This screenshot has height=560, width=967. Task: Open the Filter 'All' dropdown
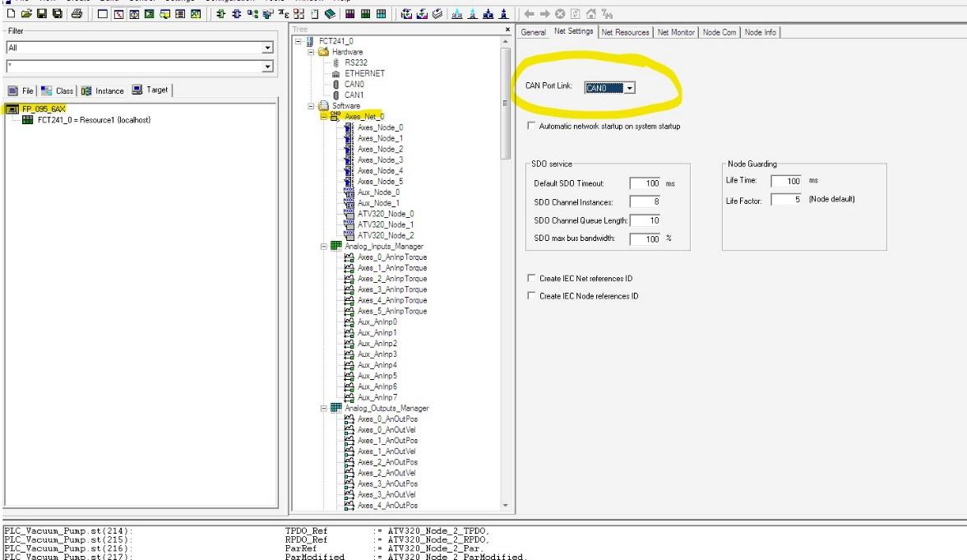pyautogui.click(x=266, y=48)
